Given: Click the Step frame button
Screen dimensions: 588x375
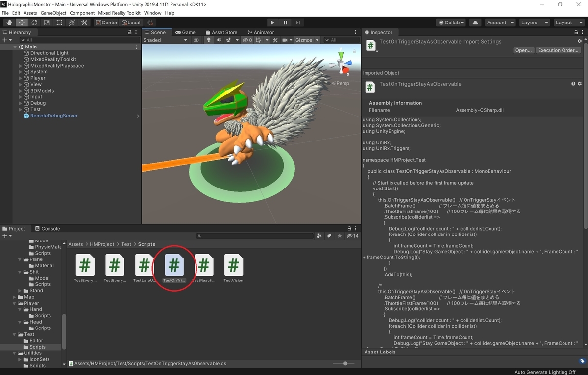Looking at the screenshot, I should tap(297, 23).
